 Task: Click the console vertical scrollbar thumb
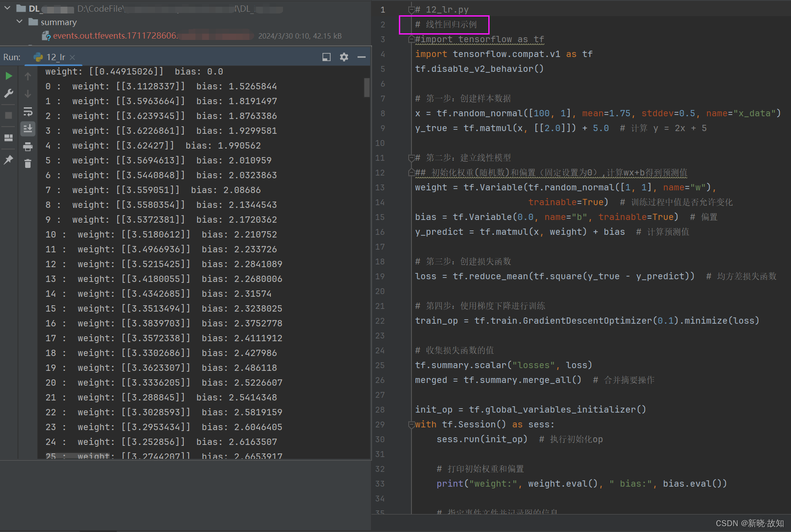click(367, 88)
